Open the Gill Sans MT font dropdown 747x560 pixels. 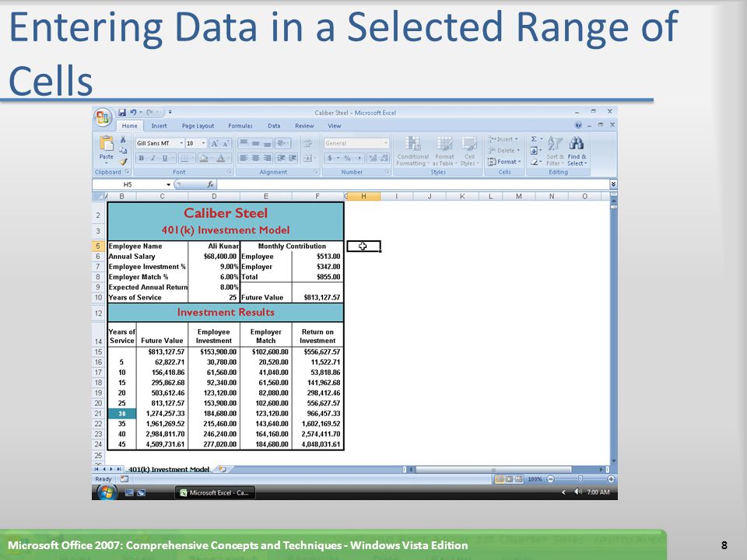pos(181,143)
